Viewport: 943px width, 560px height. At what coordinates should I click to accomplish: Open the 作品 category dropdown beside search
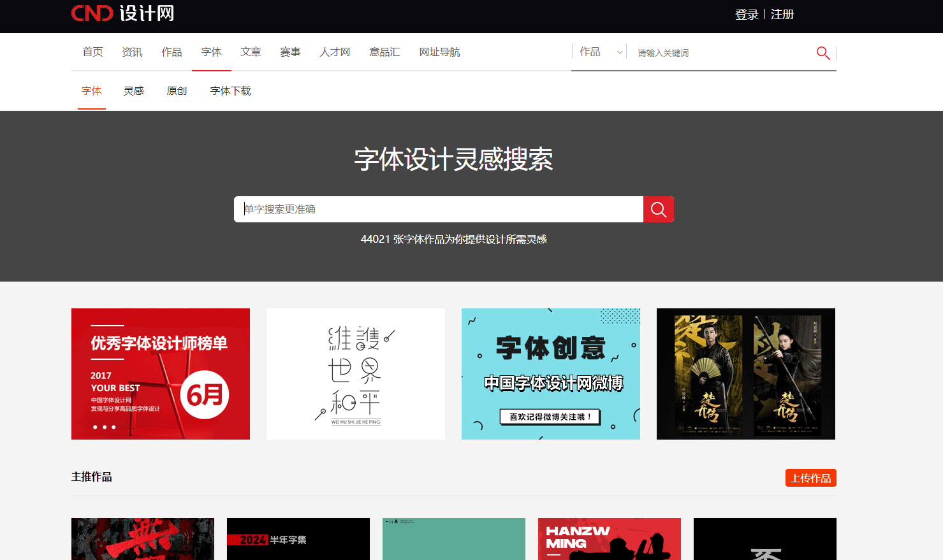click(599, 52)
